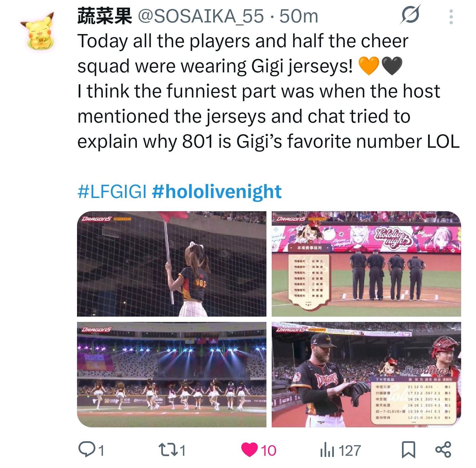Tap the repost arrows icon
This screenshot has width=476, height=468.
[167, 450]
